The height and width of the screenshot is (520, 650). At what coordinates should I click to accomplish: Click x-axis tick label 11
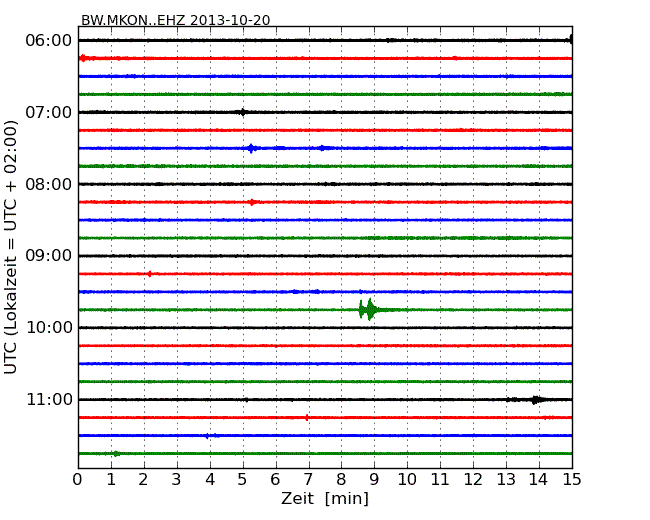click(x=440, y=480)
